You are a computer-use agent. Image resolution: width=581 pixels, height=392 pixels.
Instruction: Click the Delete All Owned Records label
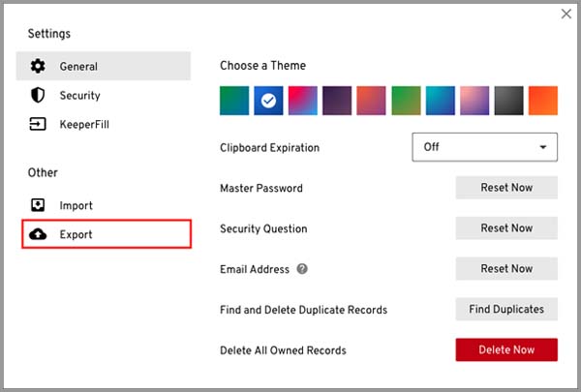click(x=283, y=350)
